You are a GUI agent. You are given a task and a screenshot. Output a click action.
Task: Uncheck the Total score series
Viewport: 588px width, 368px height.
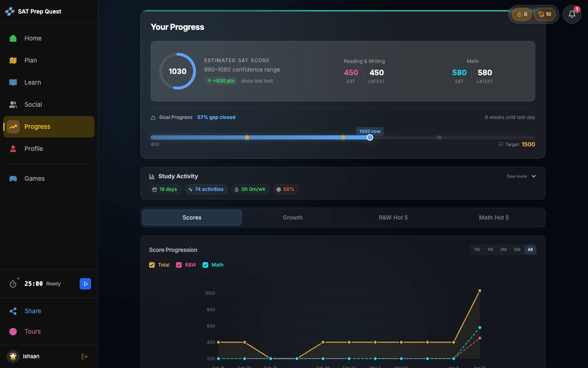(152, 265)
